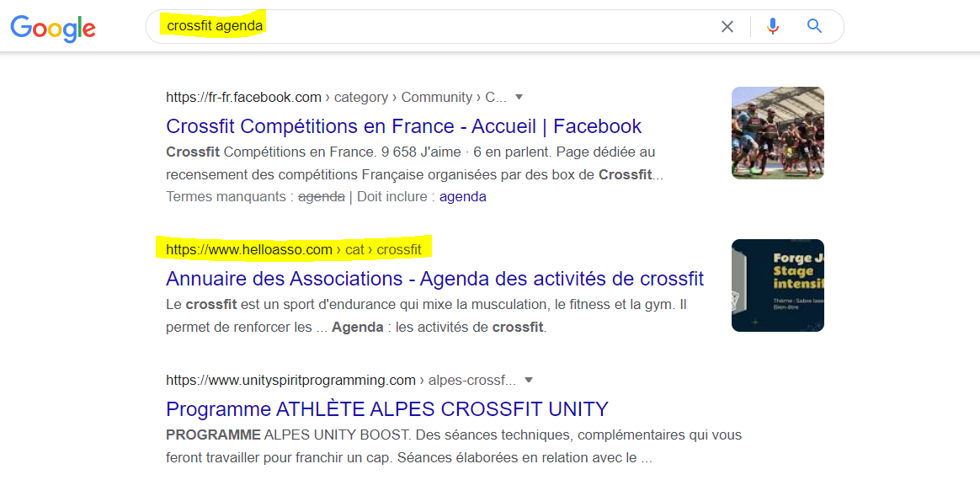Focus the 'crossfit agenda' search field
Viewport: 980px width, 480px height.
(x=438, y=26)
